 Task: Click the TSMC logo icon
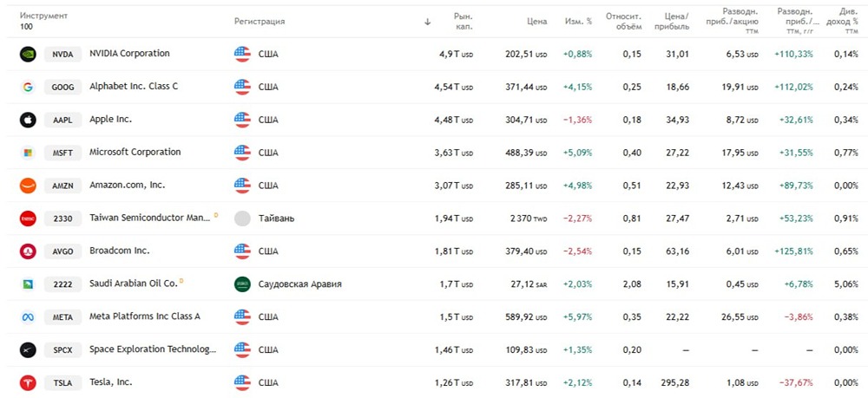pos(28,219)
